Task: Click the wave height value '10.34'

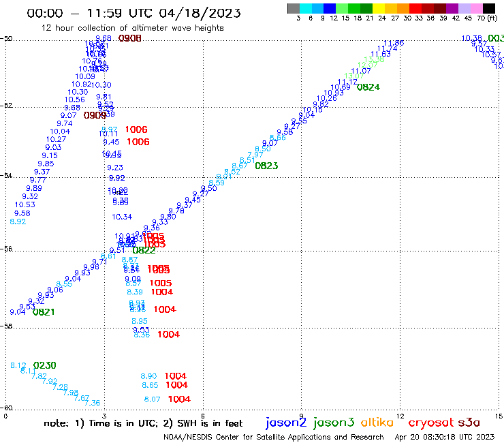Action: (x=122, y=217)
